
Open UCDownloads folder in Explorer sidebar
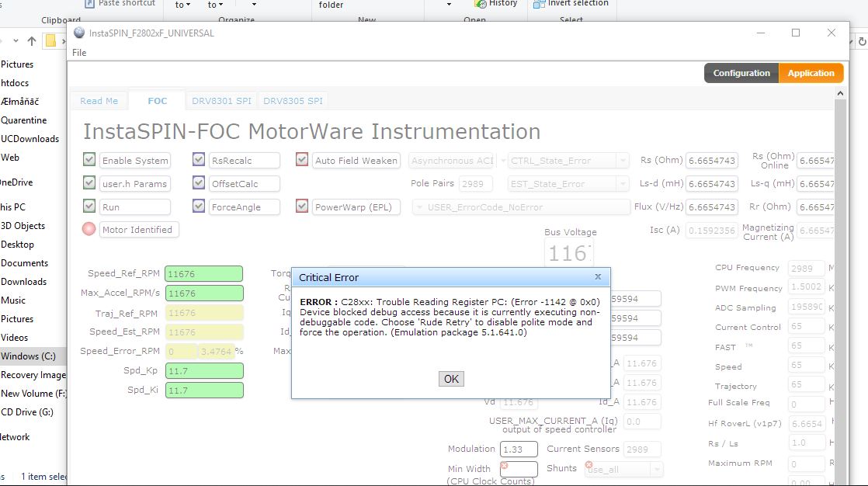tap(30, 139)
